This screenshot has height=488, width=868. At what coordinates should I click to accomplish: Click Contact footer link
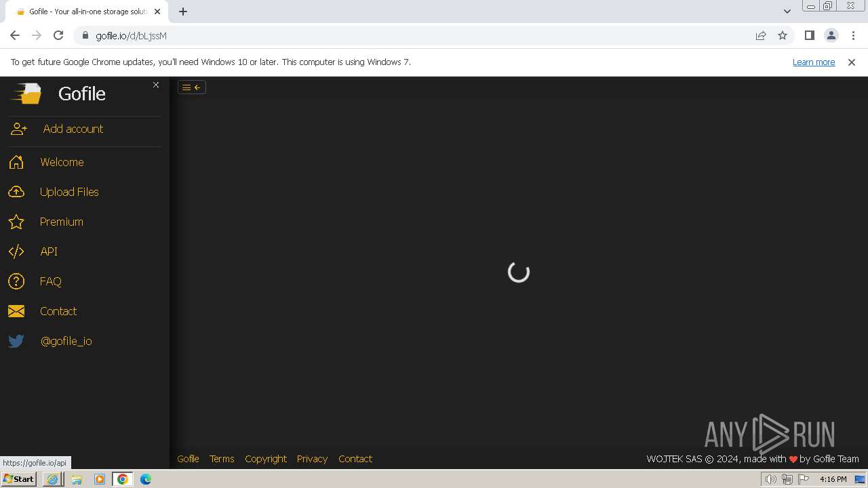pos(355,459)
